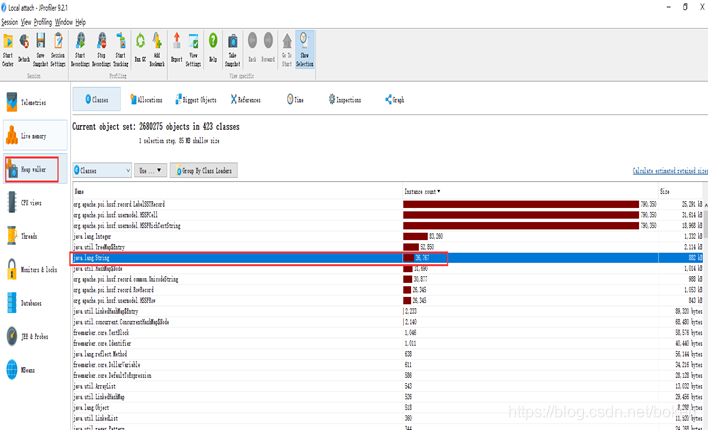708x430 pixels.
Task: Select the RowRecord class row
Action: coord(387,290)
